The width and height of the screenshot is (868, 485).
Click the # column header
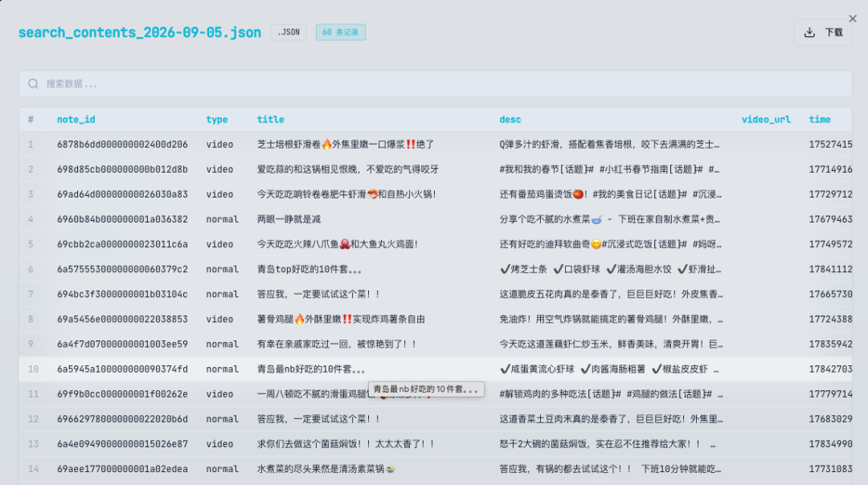31,120
